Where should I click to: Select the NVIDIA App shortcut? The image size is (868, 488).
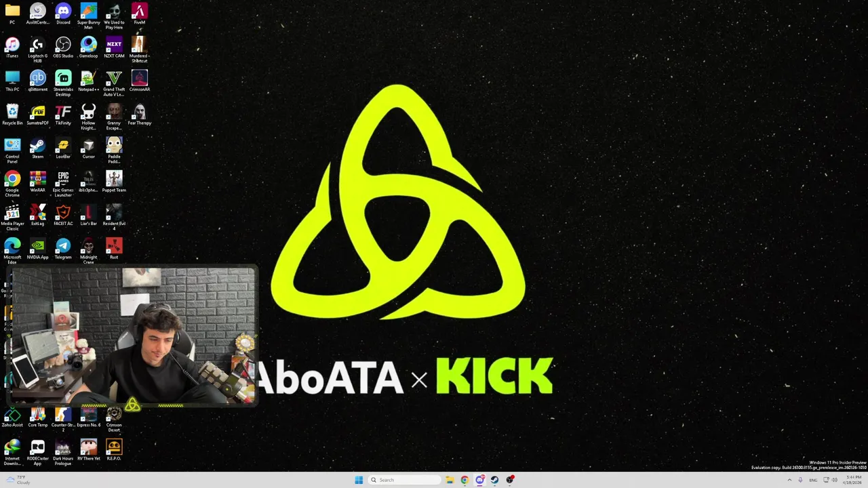37,249
